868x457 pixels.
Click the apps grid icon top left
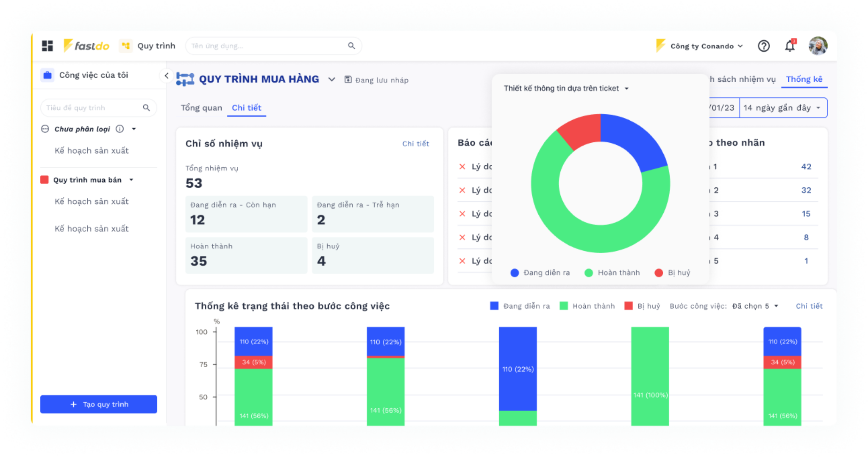coord(47,45)
